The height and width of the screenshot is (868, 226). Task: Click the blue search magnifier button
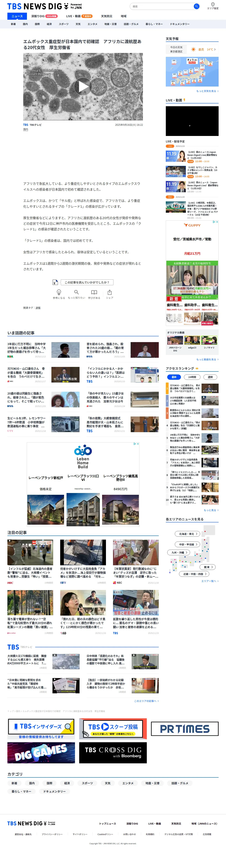click(196, 6)
